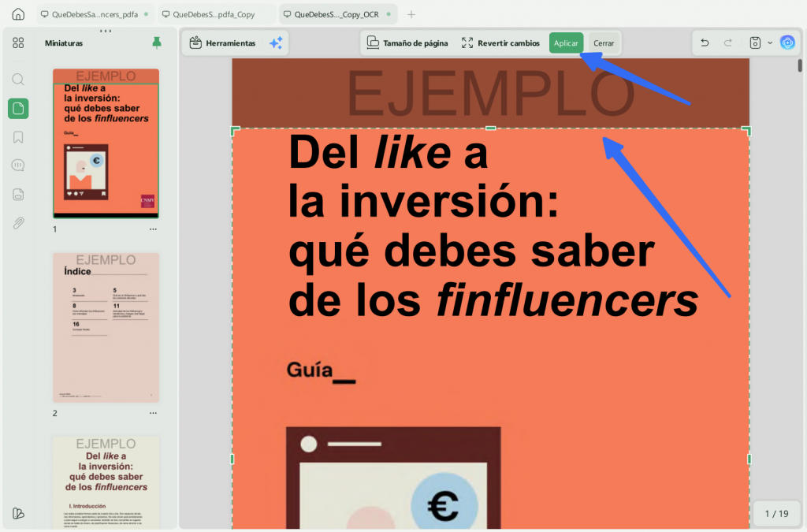The height and width of the screenshot is (532, 807).
Task: Click the vertical document scrollbar
Action: 800,66
